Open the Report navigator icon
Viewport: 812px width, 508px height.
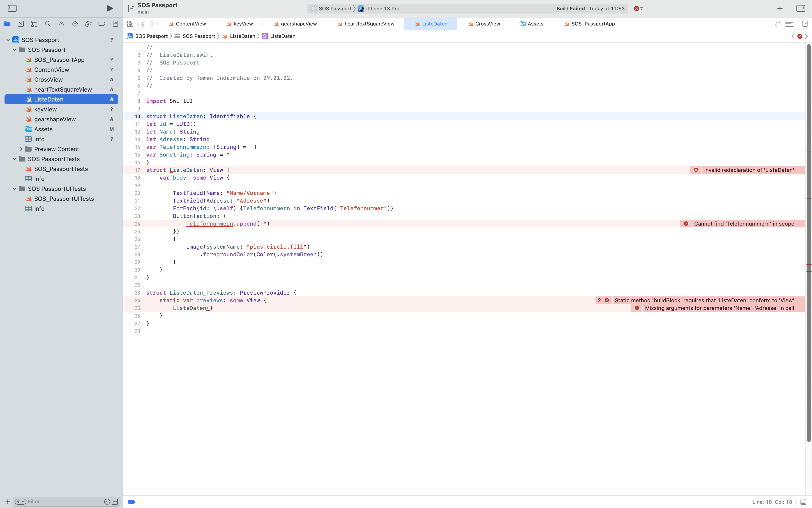tap(115, 24)
